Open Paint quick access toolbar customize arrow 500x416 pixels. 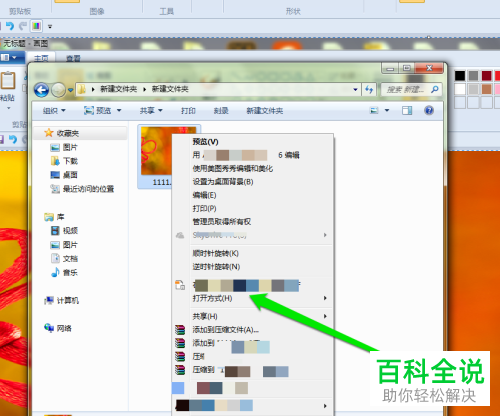[x=50, y=26]
